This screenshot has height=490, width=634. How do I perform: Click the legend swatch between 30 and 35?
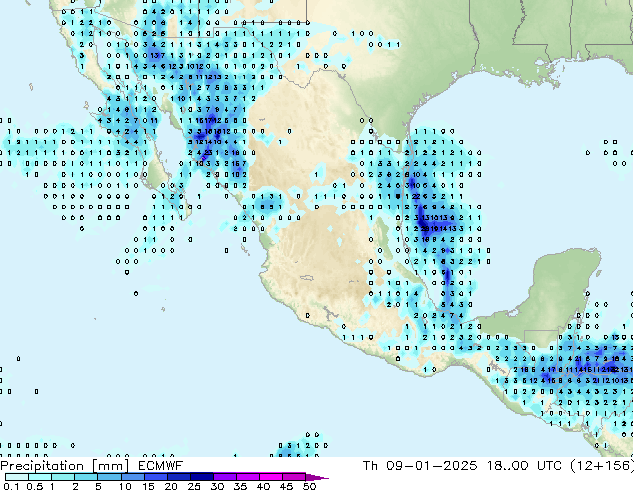click(x=228, y=477)
